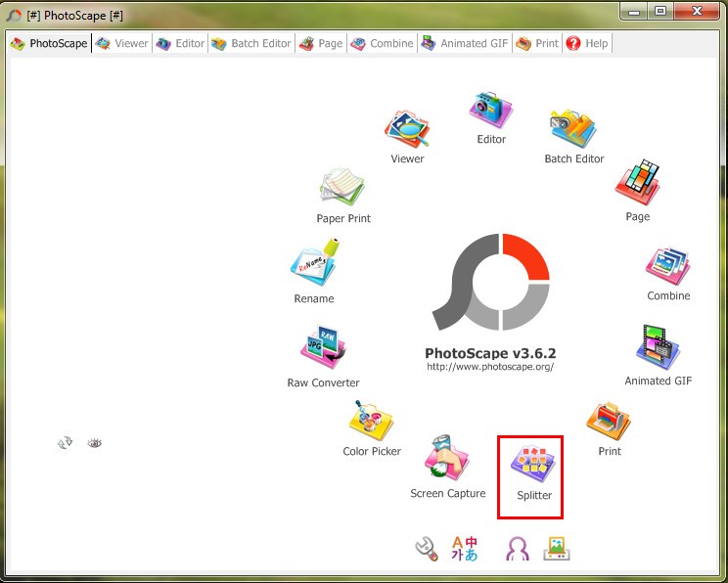Toggle the eye icon on the left
This screenshot has width=728, height=583.
[94, 443]
